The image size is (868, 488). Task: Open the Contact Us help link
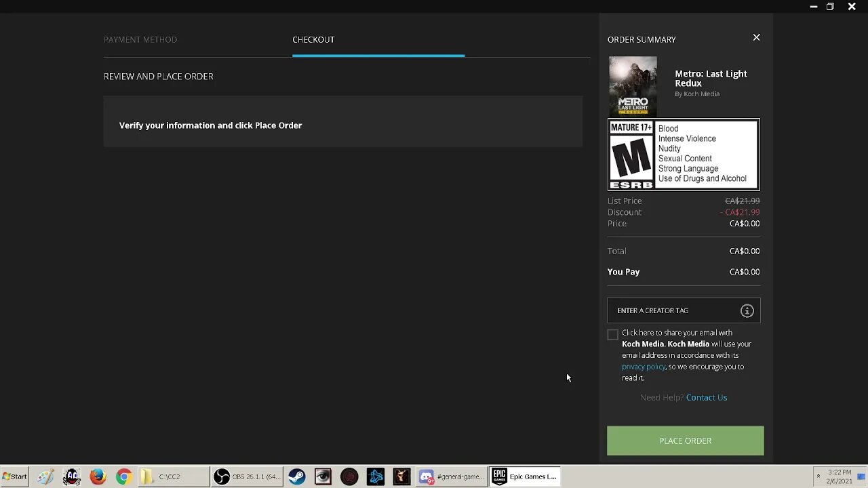pyautogui.click(x=706, y=397)
